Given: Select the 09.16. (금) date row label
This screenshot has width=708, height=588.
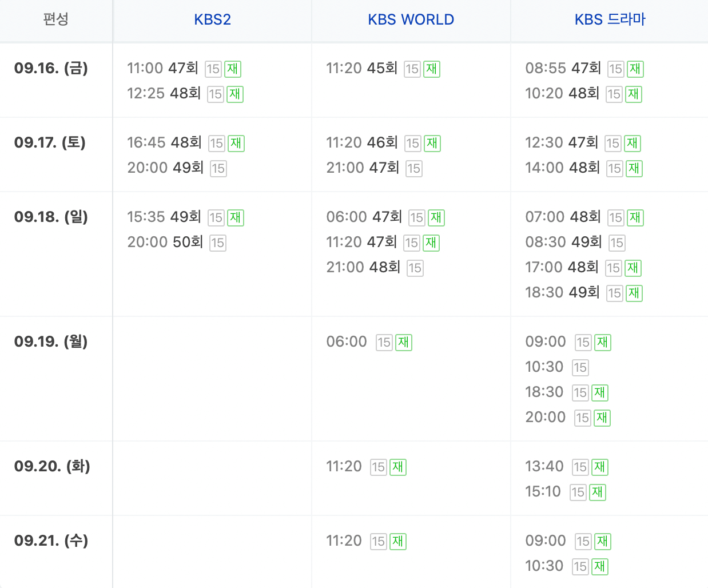Looking at the screenshot, I should pyautogui.click(x=51, y=68).
